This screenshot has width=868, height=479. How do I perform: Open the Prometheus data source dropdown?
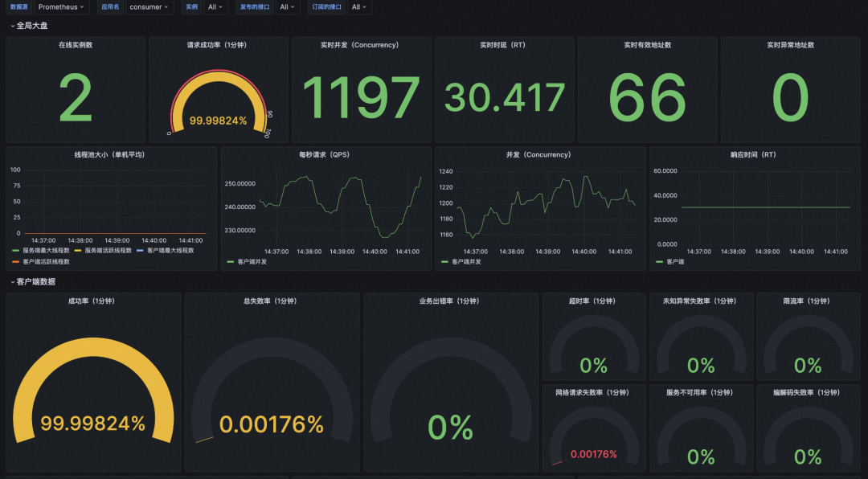(x=61, y=7)
